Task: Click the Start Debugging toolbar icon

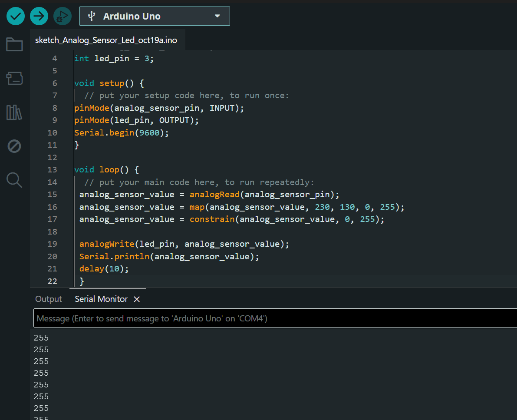Action: pyautogui.click(x=63, y=17)
